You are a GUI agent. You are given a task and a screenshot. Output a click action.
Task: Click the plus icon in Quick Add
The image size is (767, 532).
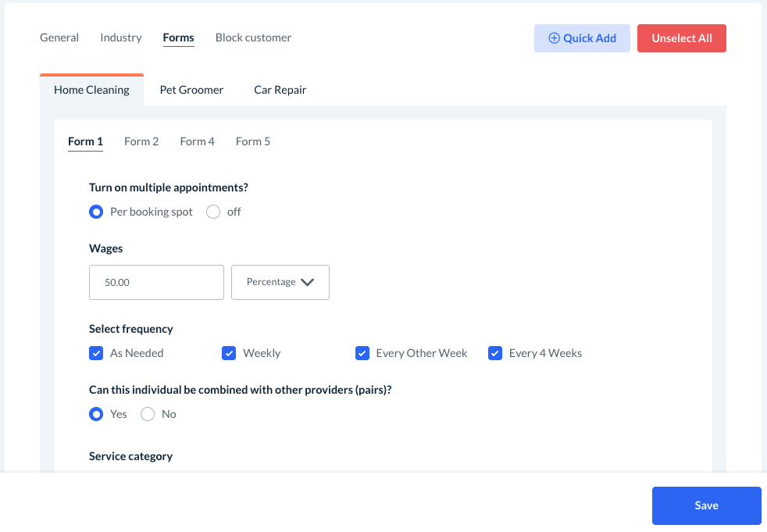click(x=555, y=38)
